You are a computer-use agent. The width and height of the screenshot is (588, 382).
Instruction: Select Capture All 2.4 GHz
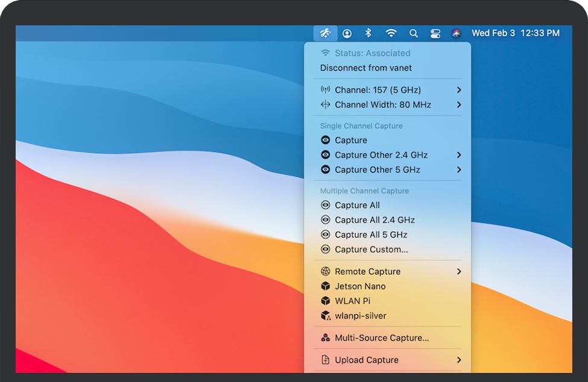coord(375,220)
